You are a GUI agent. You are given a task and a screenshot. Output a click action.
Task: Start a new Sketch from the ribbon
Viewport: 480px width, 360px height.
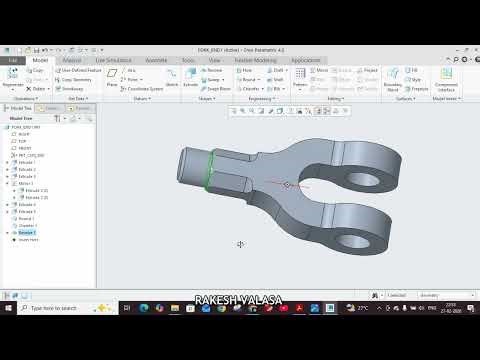[172, 77]
